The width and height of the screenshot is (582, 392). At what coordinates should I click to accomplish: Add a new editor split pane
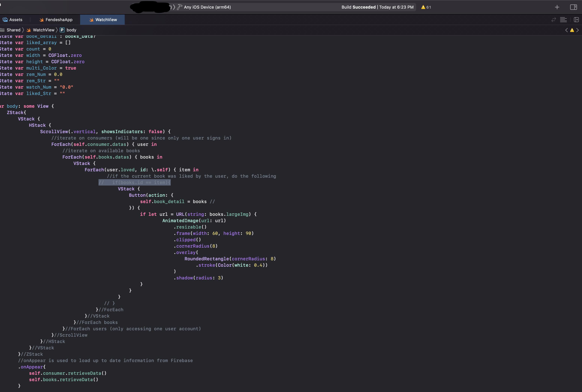tap(576, 19)
